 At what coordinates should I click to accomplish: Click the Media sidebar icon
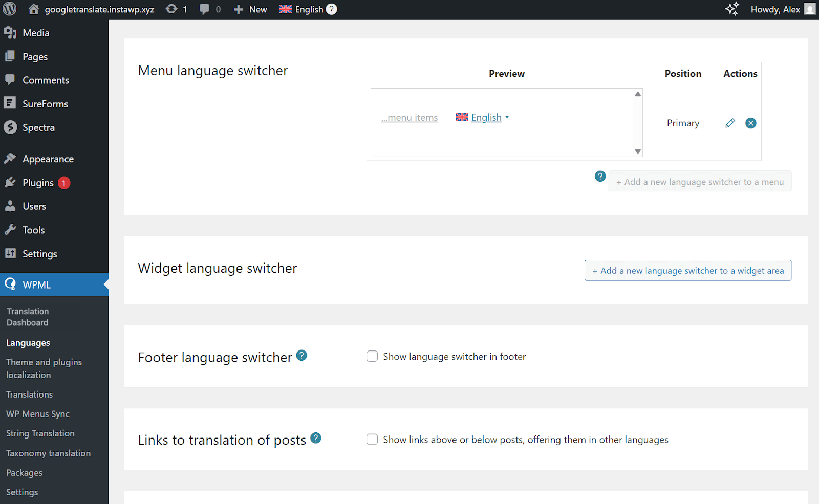(10, 33)
